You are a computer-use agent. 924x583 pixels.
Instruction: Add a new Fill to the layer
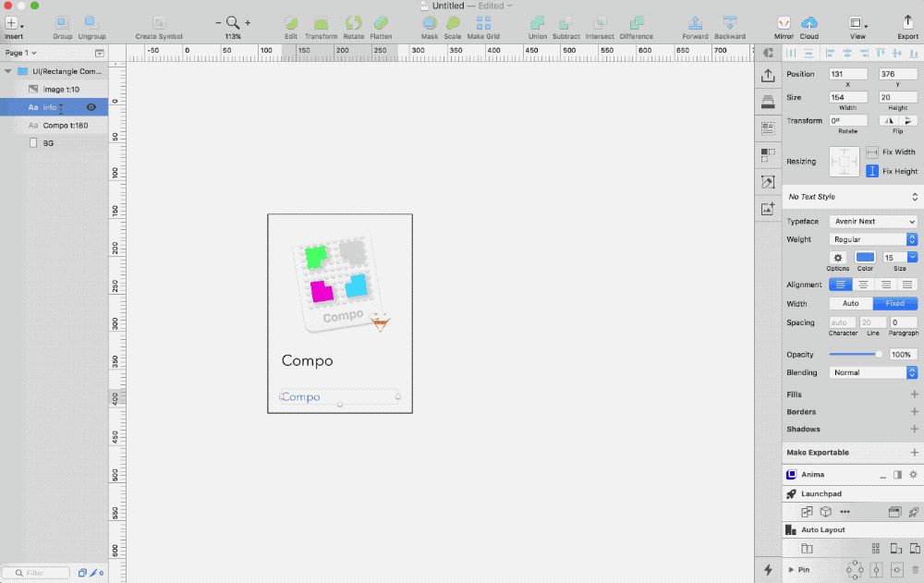tap(914, 394)
